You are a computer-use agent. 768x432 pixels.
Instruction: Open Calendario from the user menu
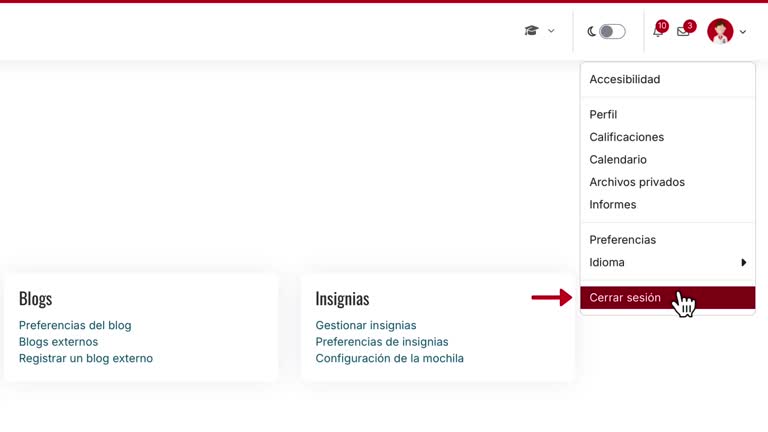tap(618, 160)
